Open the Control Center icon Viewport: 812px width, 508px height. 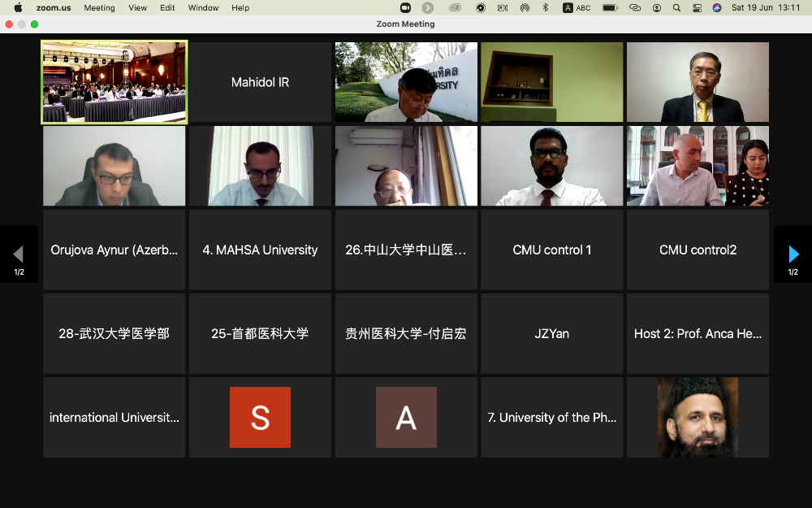click(697, 7)
